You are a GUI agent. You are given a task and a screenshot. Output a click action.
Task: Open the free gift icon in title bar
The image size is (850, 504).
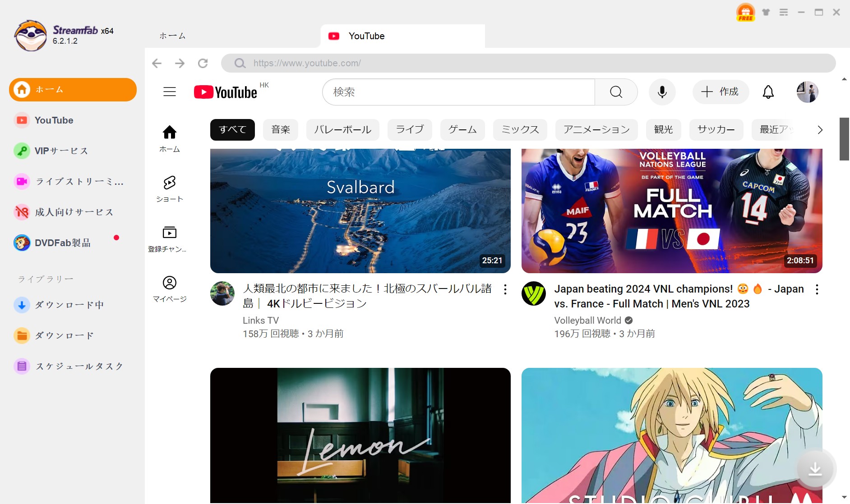[x=745, y=12]
